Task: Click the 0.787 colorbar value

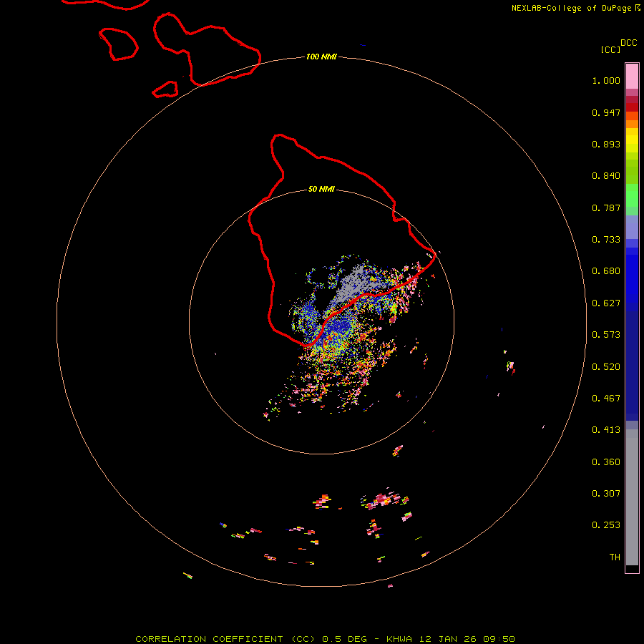Action: tap(606, 208)
